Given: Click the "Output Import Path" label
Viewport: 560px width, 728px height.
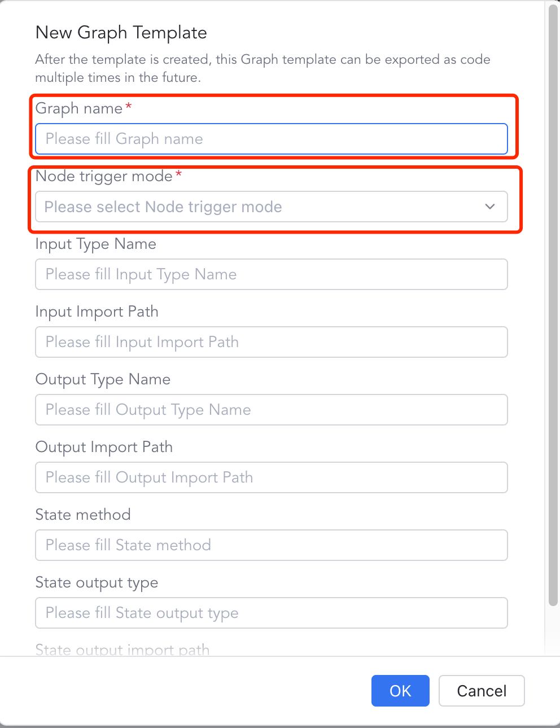Looking at the screenshot, I should pos(104,447).
